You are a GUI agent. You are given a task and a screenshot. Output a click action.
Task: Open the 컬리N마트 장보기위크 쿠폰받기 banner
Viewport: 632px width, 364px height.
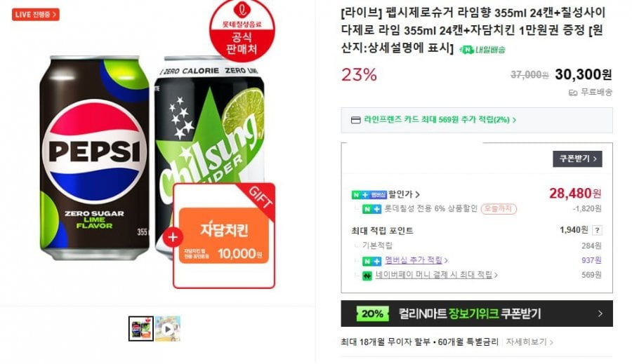pyautogui.click(x=477, y=314)
